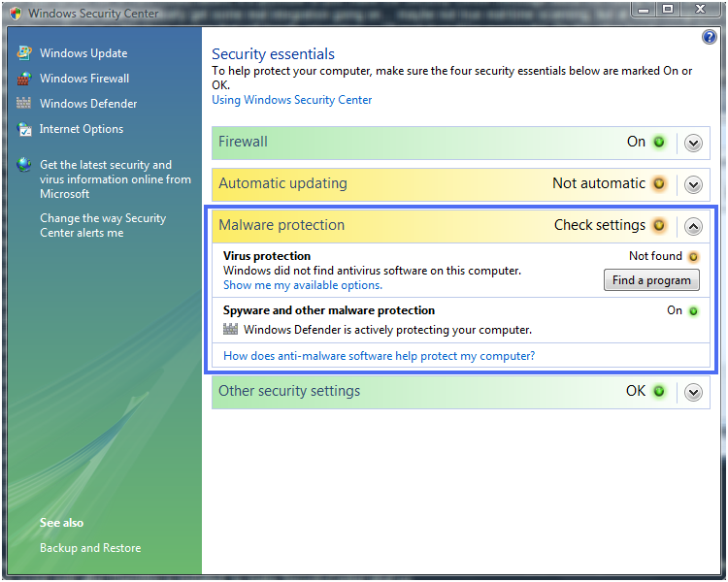
Task: Click the Automatic updating header bar
Action: (x=460, y=184)
